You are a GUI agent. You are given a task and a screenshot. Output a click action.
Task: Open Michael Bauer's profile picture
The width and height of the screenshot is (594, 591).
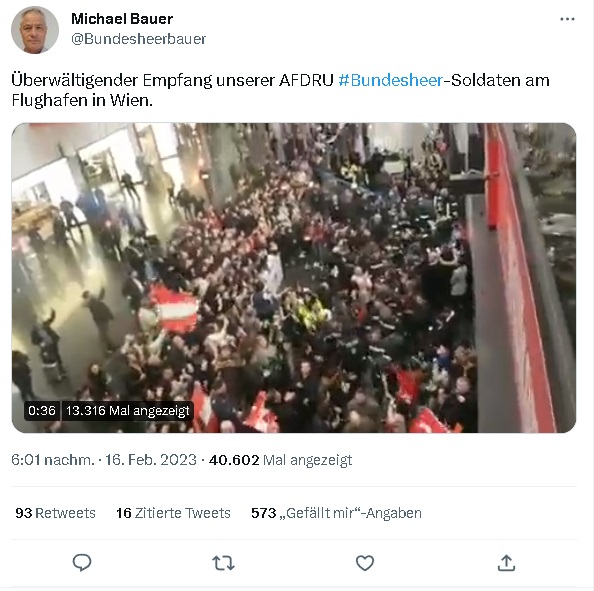click(x=35, y=30)
